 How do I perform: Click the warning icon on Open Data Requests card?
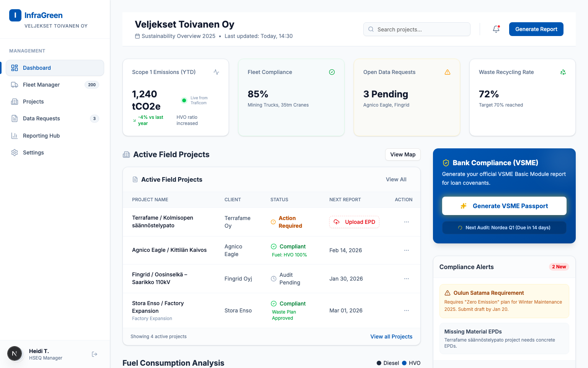coord(448,72)
